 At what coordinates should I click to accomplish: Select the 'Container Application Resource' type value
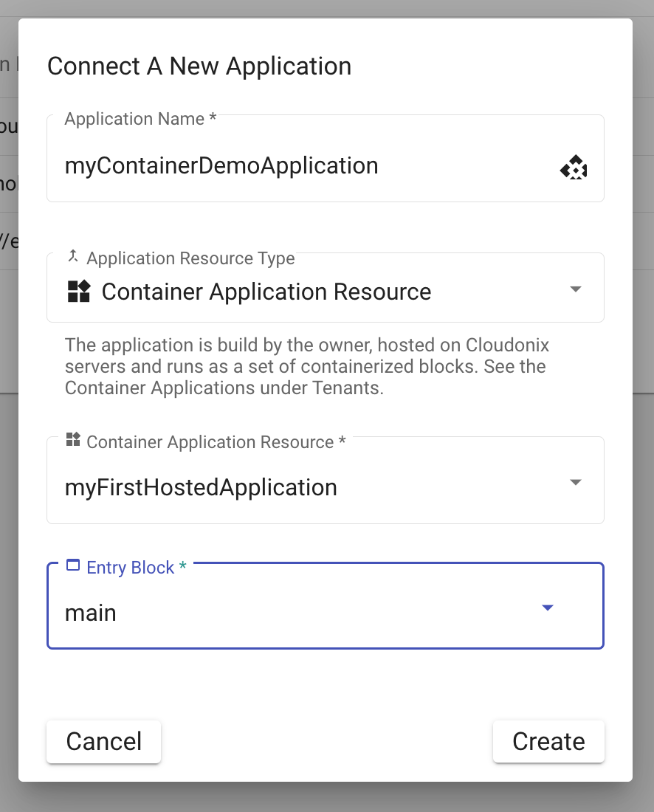(266, 292)
